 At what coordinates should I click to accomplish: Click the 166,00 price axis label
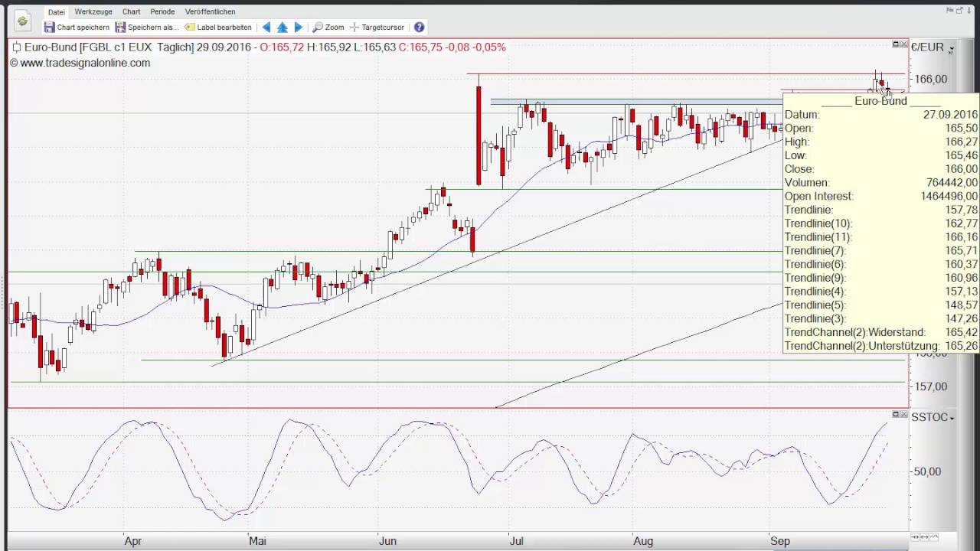(x=931, y=79)
